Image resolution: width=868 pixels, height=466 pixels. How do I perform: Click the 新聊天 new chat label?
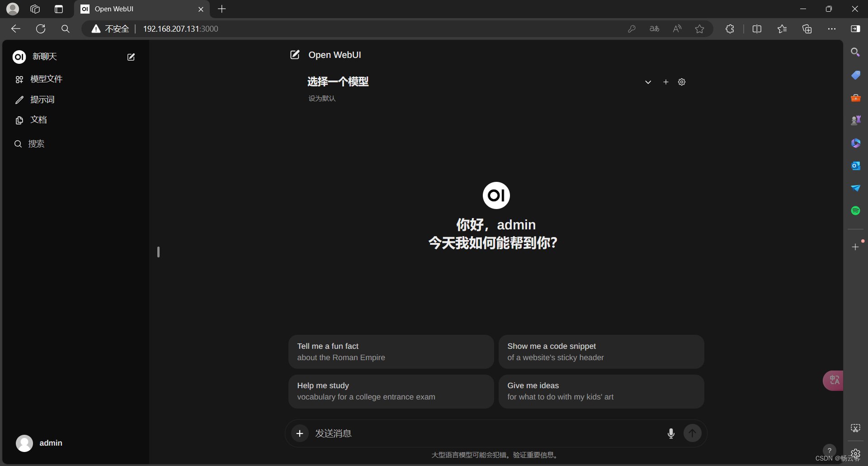[44, 57]
